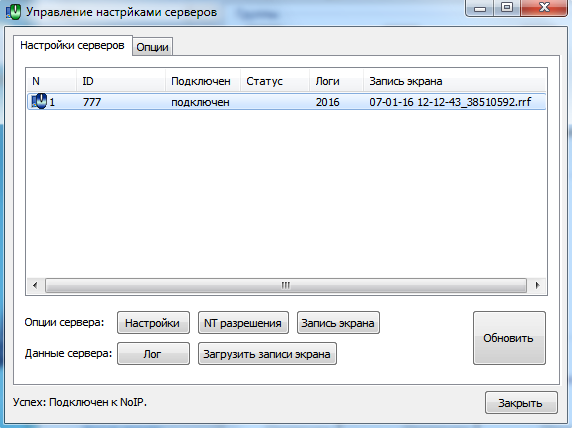Click the Запись экрана column header
The width and height of the screenshot is (572, 428).
pos(455,81)
